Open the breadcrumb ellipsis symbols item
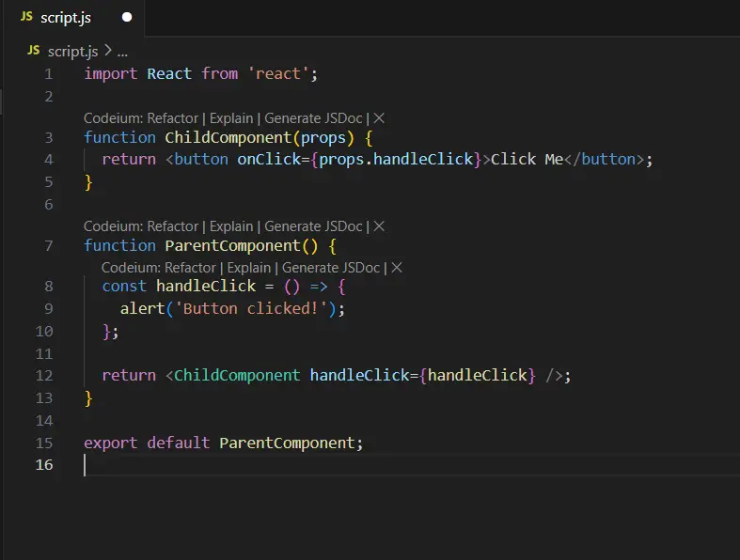The image size is (740, 560). [122, 52]
